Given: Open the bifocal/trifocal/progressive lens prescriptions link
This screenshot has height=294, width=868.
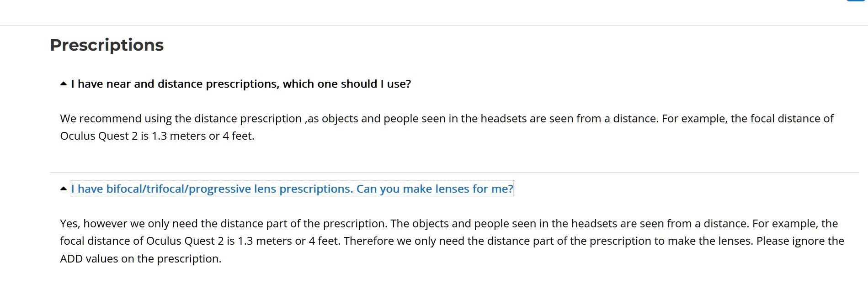Looking at the screenshot, I should [x=292, y=189].
